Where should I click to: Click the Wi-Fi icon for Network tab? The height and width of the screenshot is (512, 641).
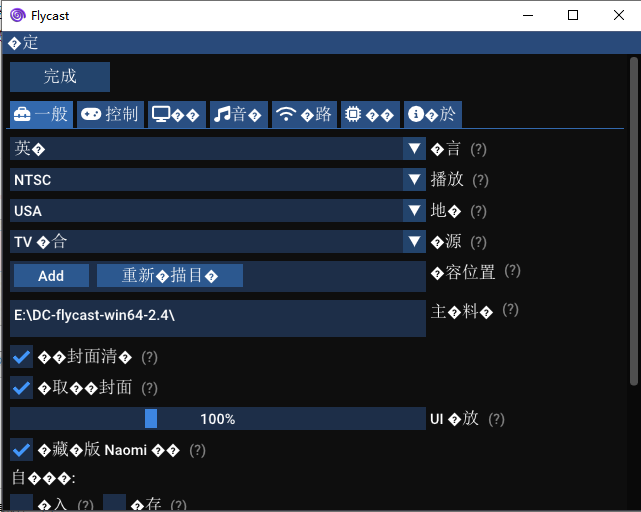pos(286,114)
